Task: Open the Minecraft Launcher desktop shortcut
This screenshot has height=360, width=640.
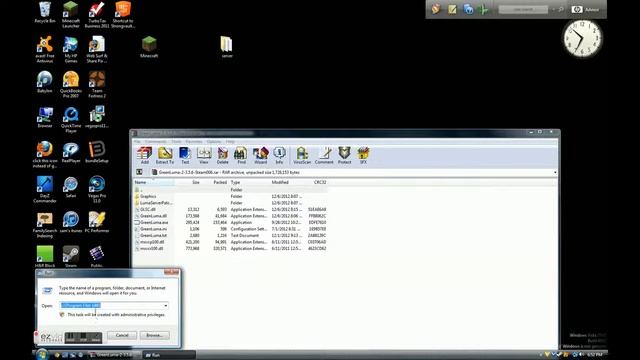Action: (x=71, y=14)
